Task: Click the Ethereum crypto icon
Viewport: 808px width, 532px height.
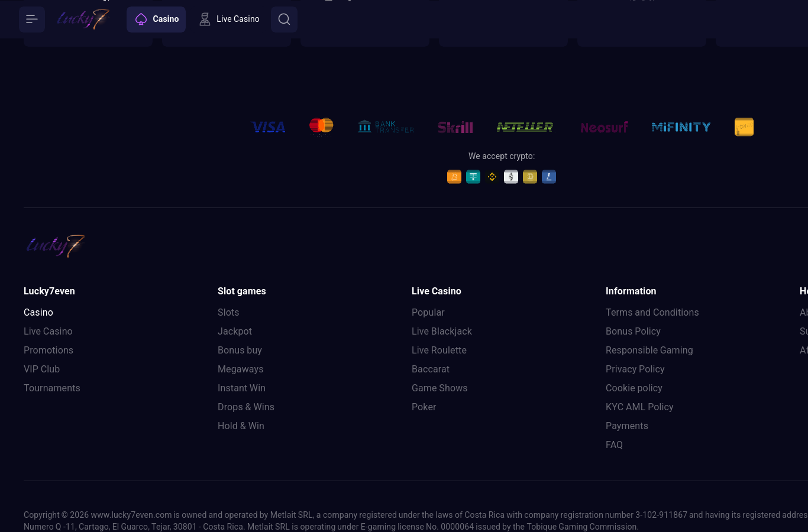Action: [x=511, y=177]
